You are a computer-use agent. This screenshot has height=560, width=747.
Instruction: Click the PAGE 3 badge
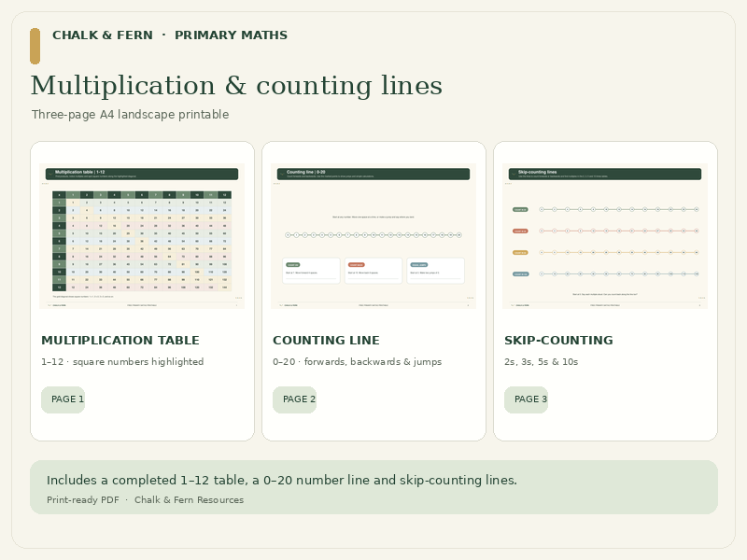(526, 399)
